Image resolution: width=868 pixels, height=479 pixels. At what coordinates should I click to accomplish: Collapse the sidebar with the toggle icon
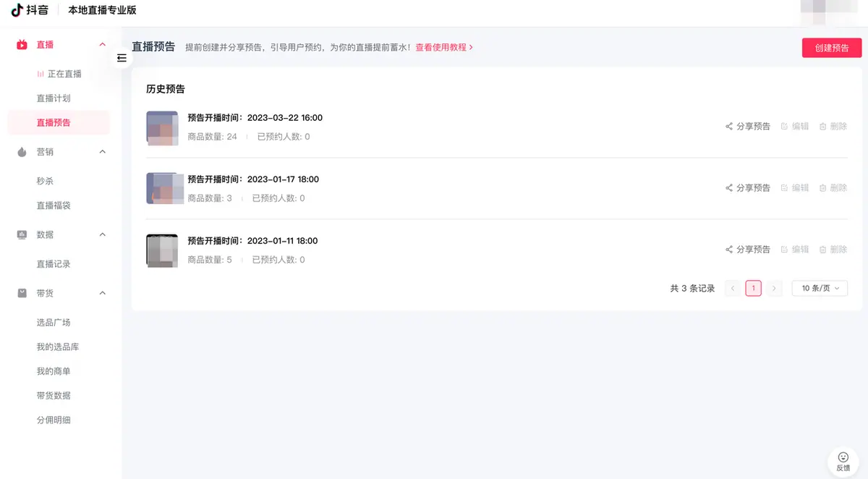122,58
